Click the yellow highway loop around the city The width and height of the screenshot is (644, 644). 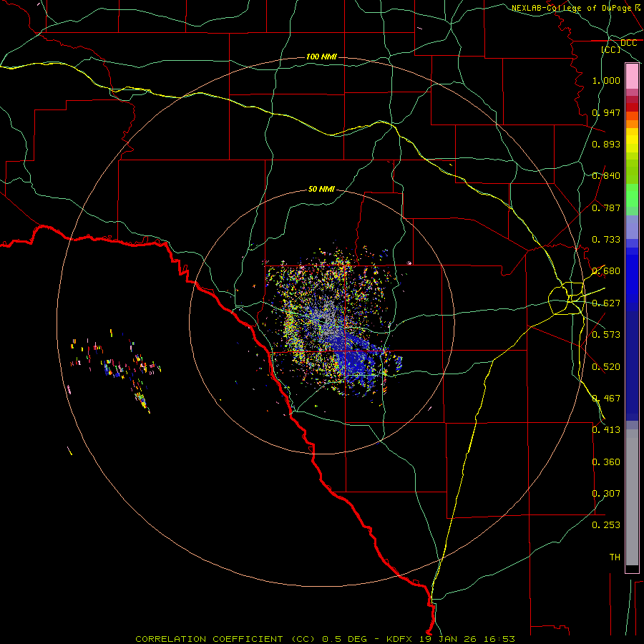tap(567, 298)
